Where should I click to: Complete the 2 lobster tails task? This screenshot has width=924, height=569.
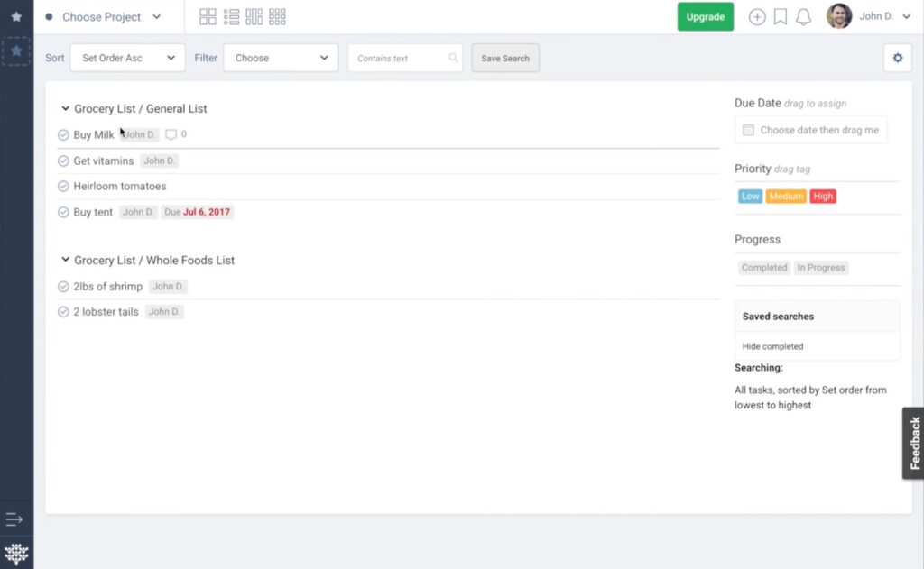[63, 312]
